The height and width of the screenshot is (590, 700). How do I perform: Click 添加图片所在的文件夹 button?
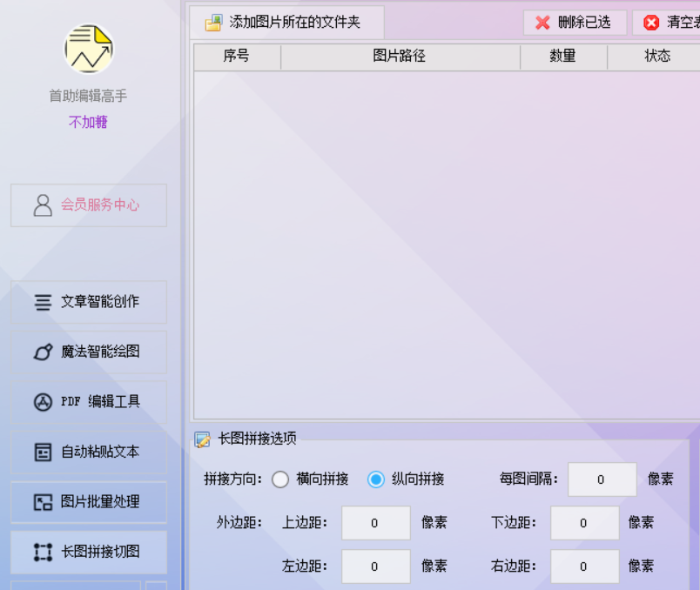pyautogui.click(x=286, y=23)
